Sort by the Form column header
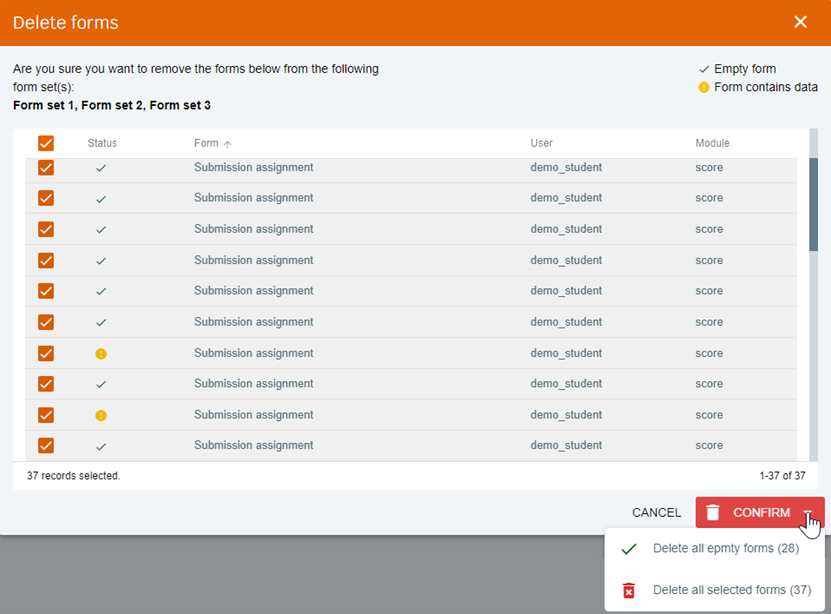This screenshot has height=614, width=831. pos(206,143)
